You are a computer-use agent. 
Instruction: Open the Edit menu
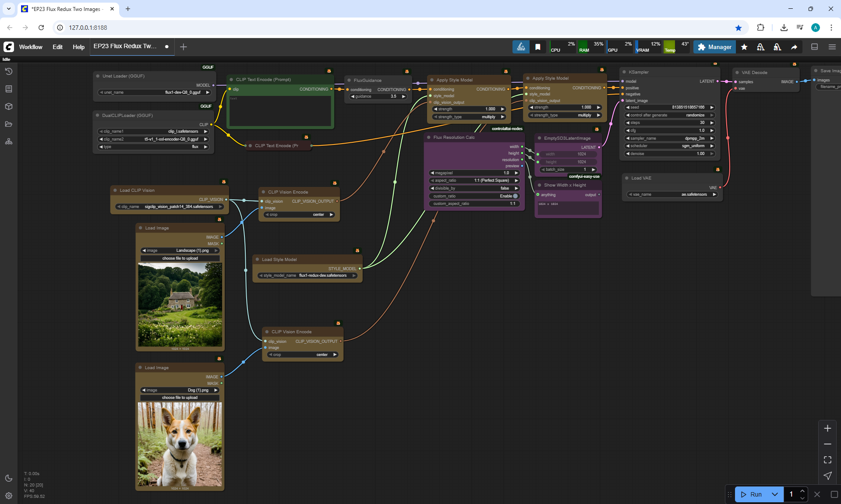57,47
